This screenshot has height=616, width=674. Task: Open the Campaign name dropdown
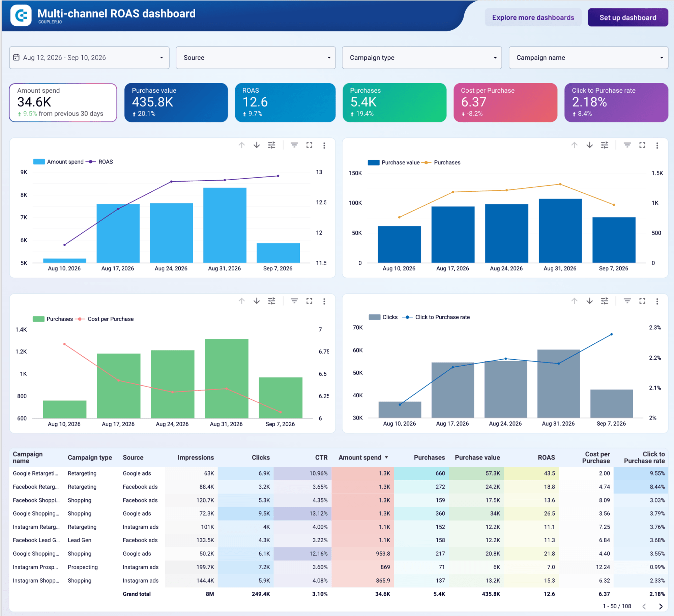[588, 58]
